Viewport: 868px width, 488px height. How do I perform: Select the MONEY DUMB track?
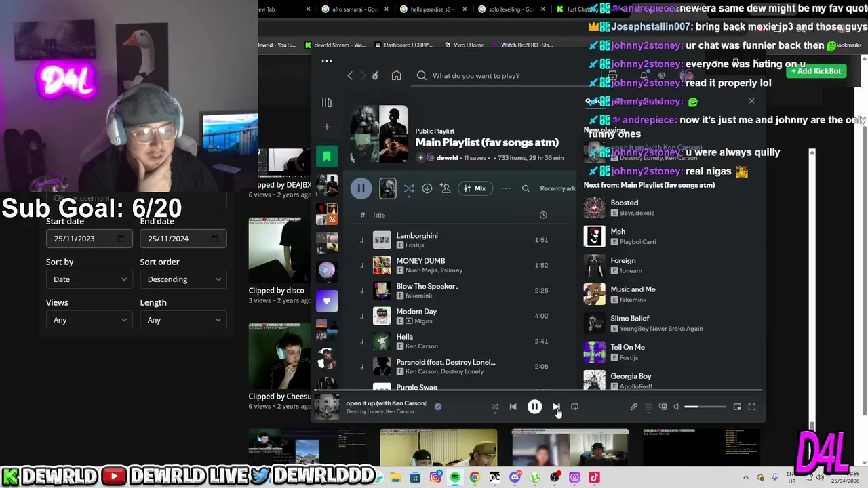pyautogui.click(x=420, y=261)
